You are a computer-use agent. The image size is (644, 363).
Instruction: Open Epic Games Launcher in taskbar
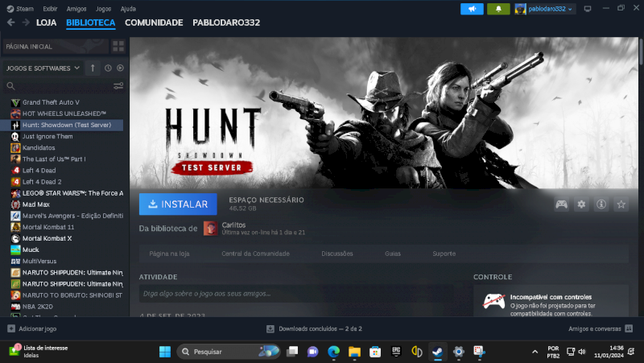click(396, 352)
